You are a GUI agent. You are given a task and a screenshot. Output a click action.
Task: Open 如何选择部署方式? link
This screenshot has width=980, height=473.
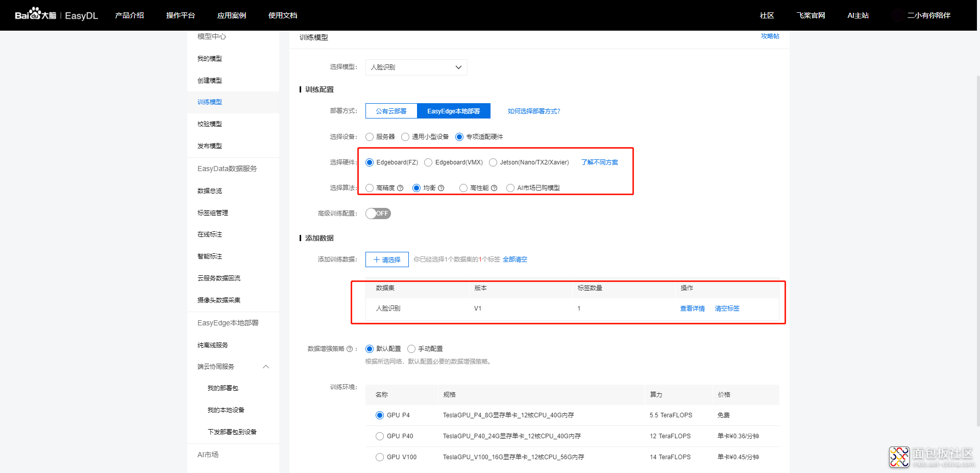534,111
